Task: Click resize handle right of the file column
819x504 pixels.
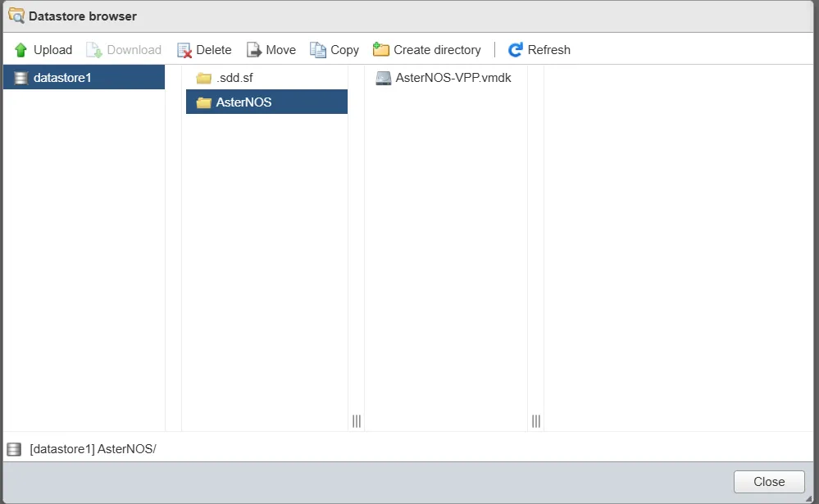Action: (x=535, y=420)
